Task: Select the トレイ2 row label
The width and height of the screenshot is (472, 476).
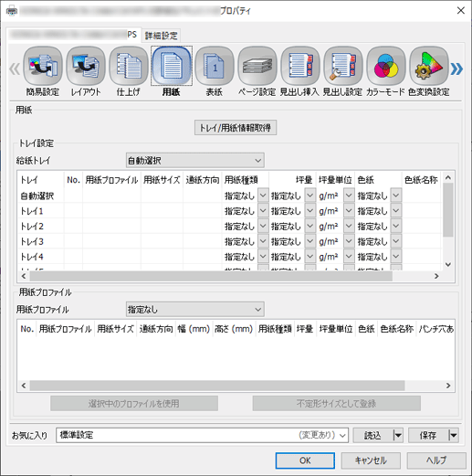Action: coord(32,227)
